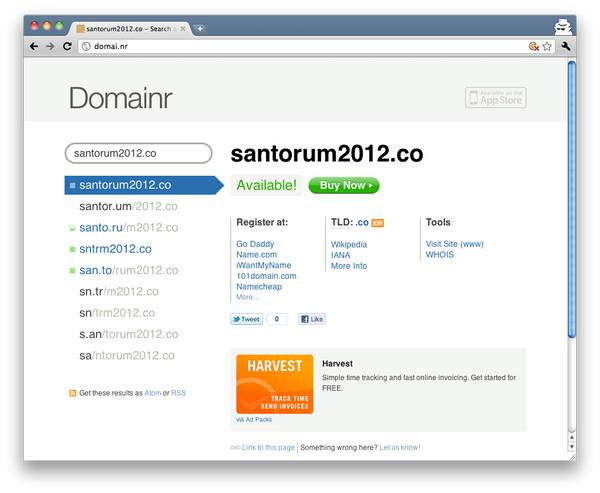Screen dimensions: 600x493
Task: Select the highlighted santorum2012.co result
Action: (x=144, y=185)
